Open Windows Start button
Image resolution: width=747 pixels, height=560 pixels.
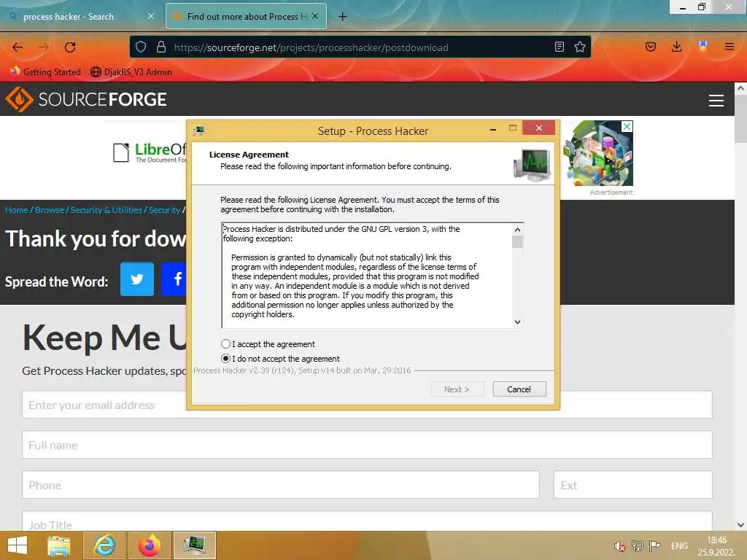[x=18, y=545]
